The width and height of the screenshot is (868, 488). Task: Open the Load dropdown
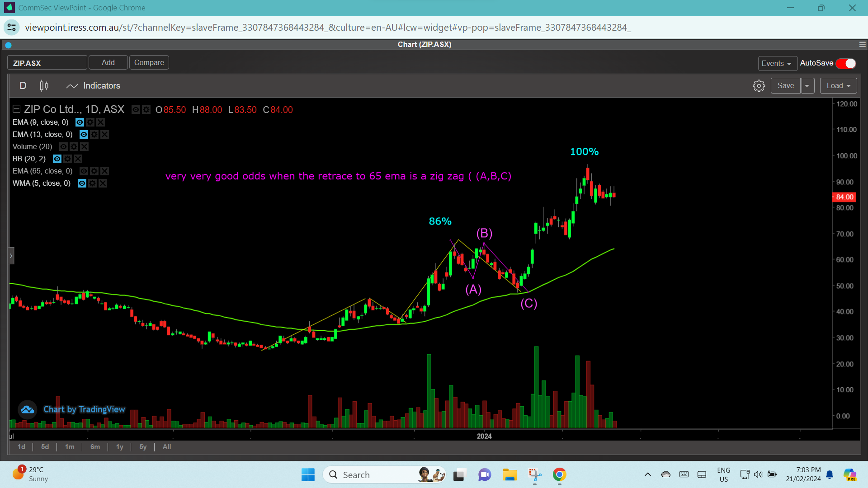click(838, 86)
